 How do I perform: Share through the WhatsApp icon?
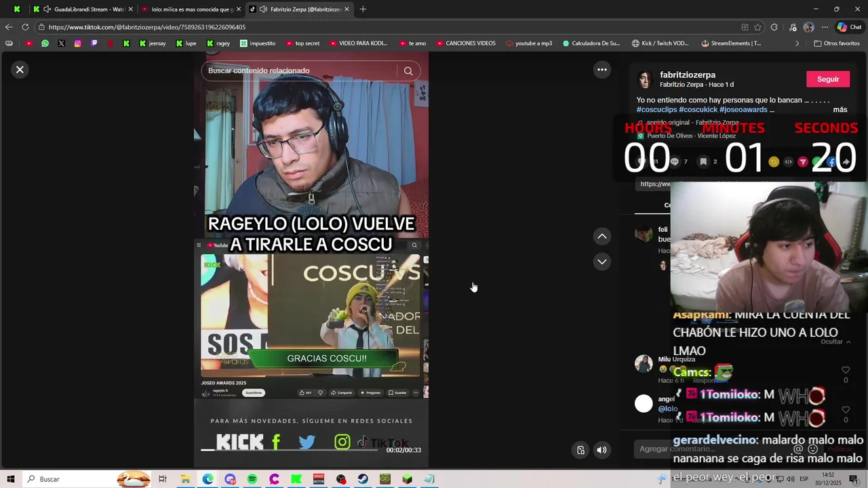coord(817,162)
